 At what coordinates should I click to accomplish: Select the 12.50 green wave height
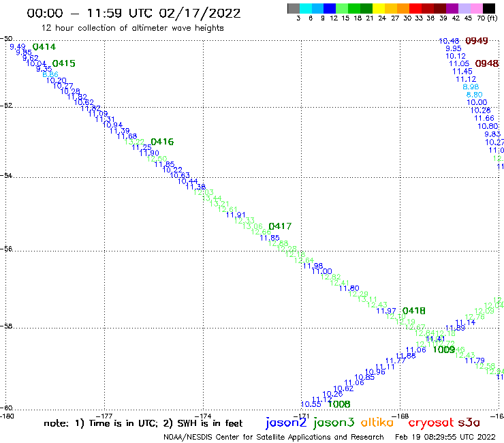click(157, 159)
